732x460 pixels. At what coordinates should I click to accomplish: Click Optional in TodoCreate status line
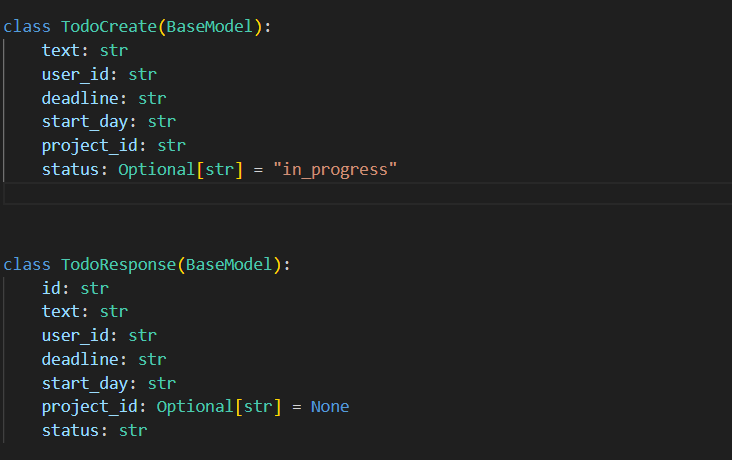point(156,170)
